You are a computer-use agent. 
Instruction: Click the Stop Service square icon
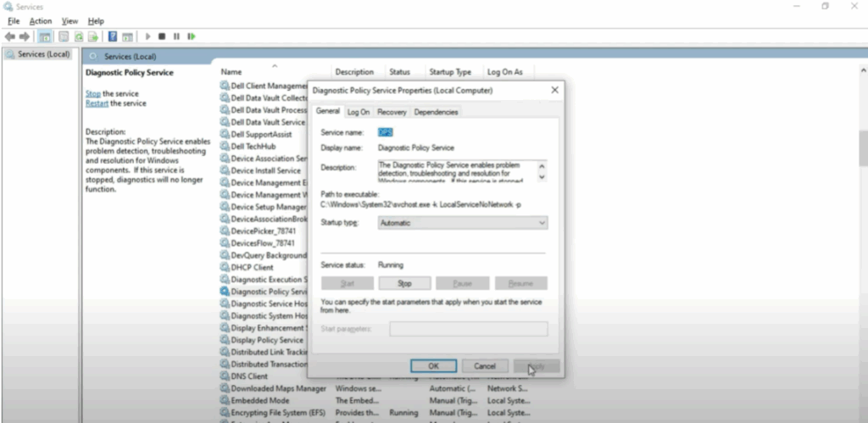162,36
